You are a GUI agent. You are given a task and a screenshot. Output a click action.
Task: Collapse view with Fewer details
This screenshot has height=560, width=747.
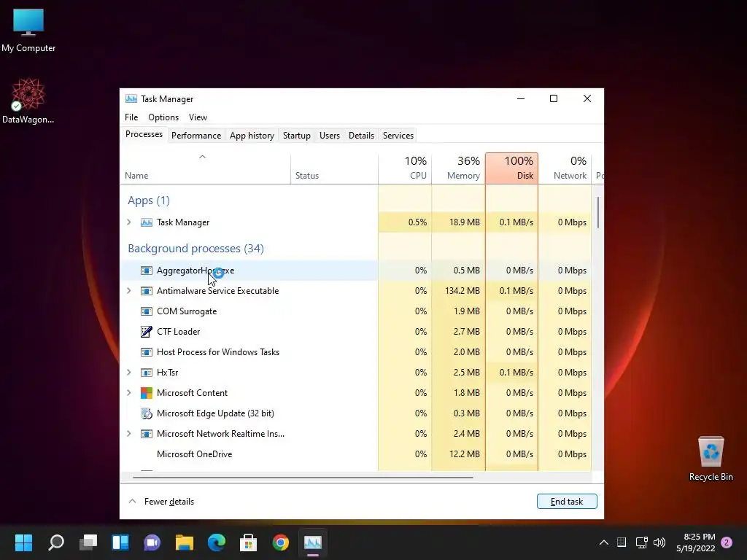[x=161, y=502]
